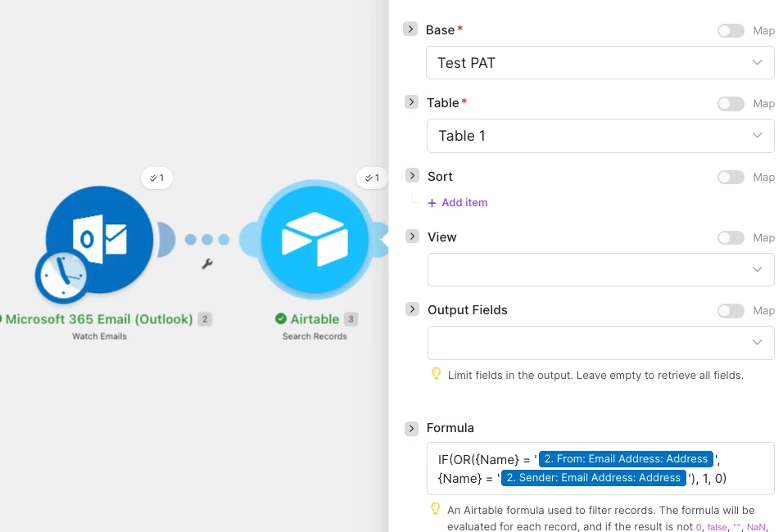Open the empty View dropdown
This screenshot has height=532, width=783.
(x=600, y=269)
